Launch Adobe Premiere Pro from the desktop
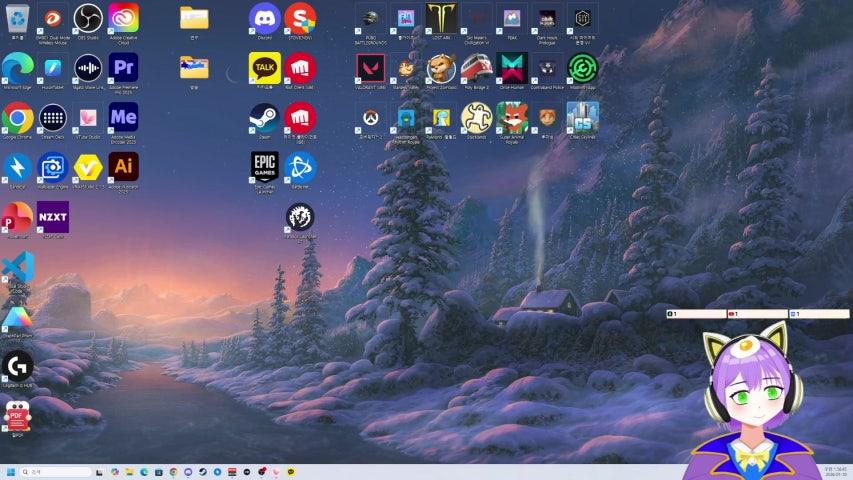Screen dimensions: 853x480 click(x=124, y=68)
